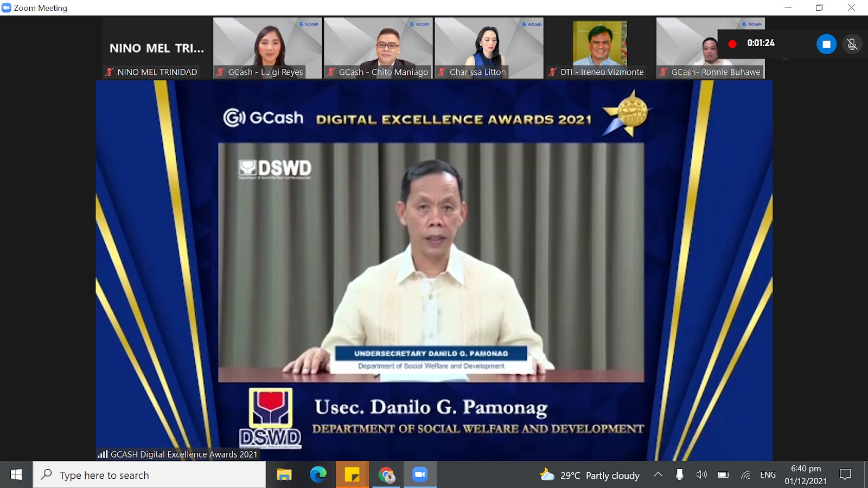Minimize the Zoom Meeting window

pos(788,8)
